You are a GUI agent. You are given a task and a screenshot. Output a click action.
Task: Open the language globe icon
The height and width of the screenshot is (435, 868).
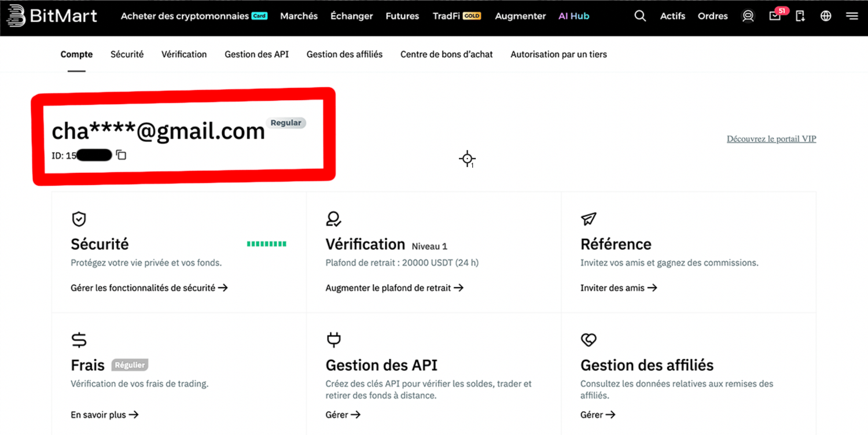[x=826, y=16]
